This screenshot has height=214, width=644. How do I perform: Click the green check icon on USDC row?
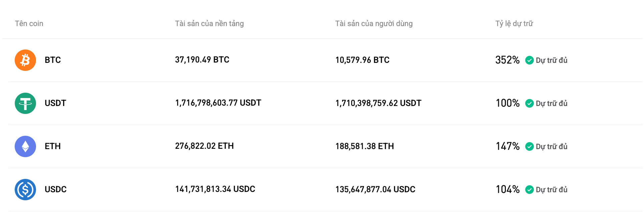(x=530, y=190)
